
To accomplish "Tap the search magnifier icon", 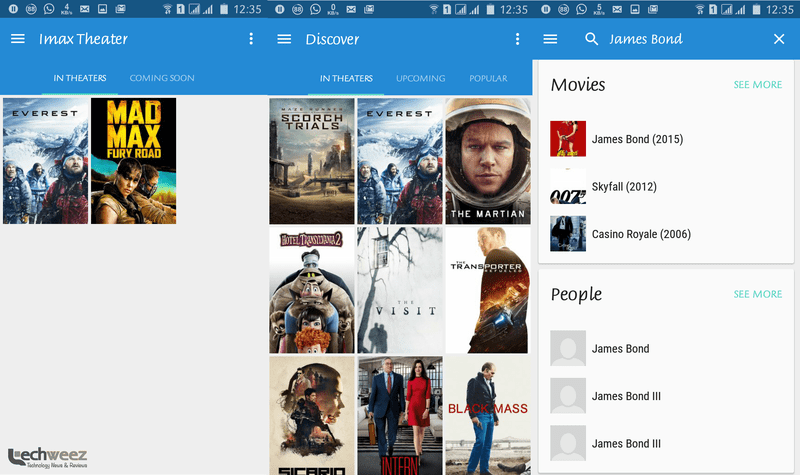I will [591, 39].
